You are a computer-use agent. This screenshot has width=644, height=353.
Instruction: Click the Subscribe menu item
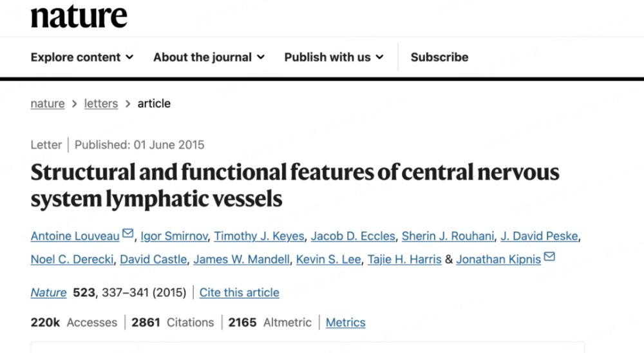(439, 57)
